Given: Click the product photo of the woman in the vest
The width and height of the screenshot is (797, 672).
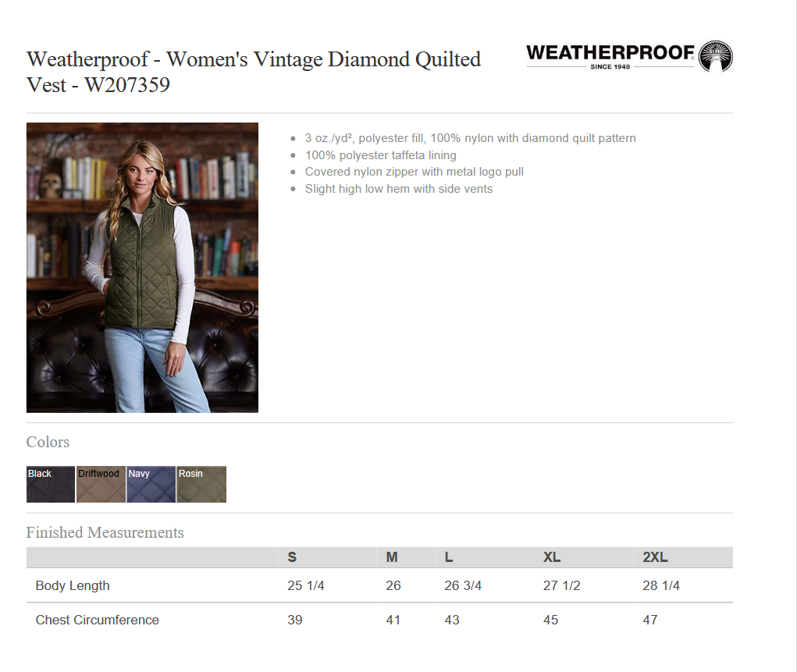Looking at the screenshot, I should click(142, 268).
